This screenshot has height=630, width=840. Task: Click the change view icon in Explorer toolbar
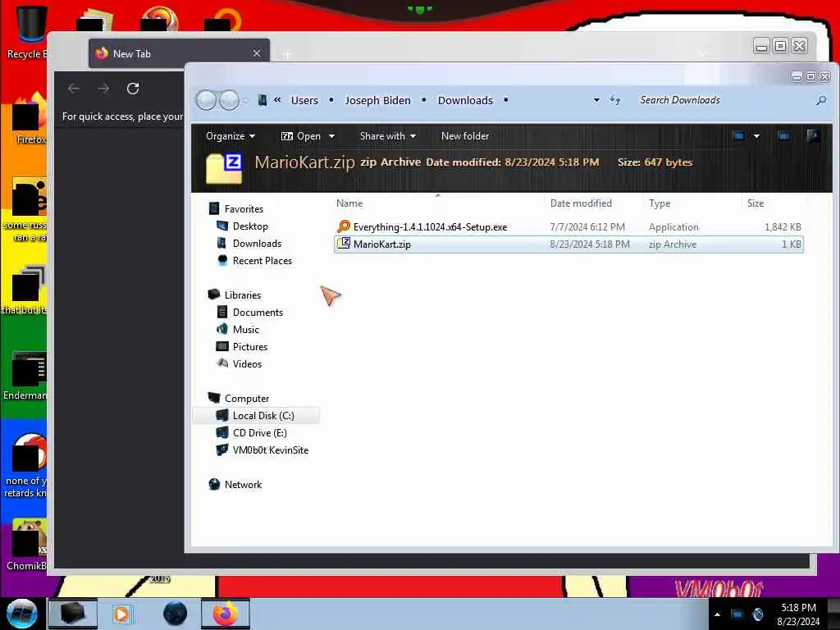click(x=739, y=136)
